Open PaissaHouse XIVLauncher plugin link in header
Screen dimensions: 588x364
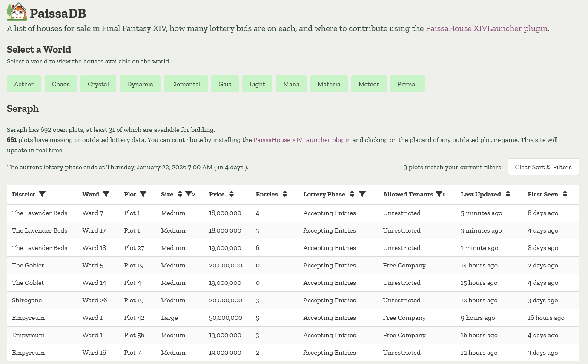tap(487, 28)
